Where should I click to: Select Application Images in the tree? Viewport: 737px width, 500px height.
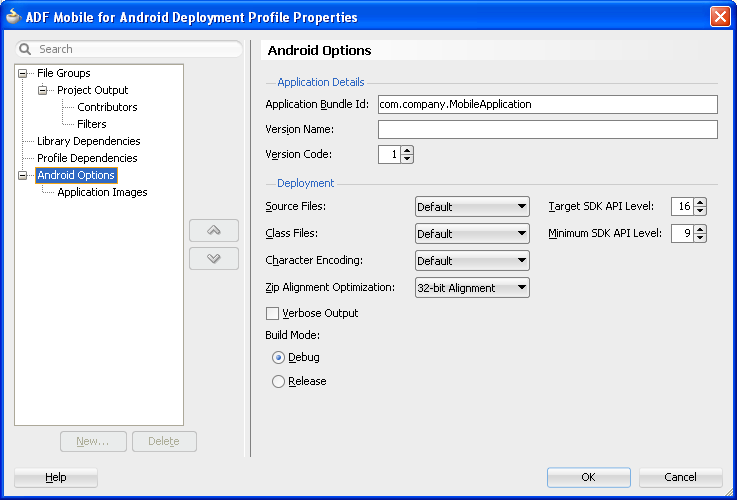point(102,192)
